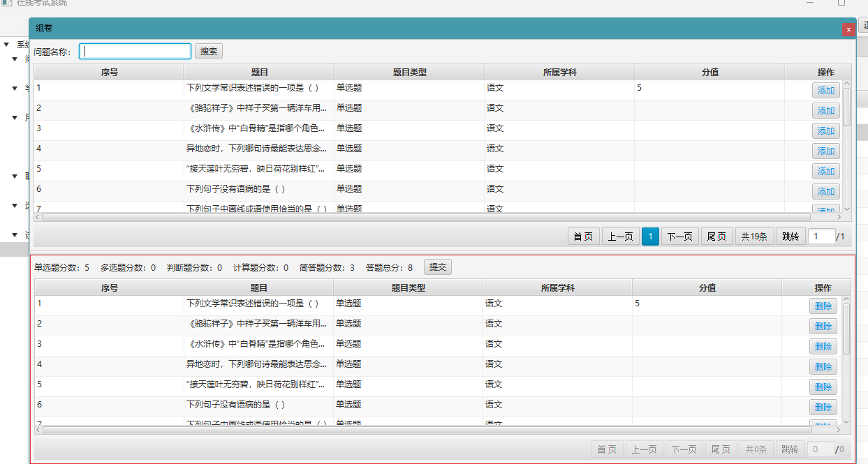Screen dimensions: 868x464
Task: Add question 1 using its 添加 button
Action: pos(825,91)
